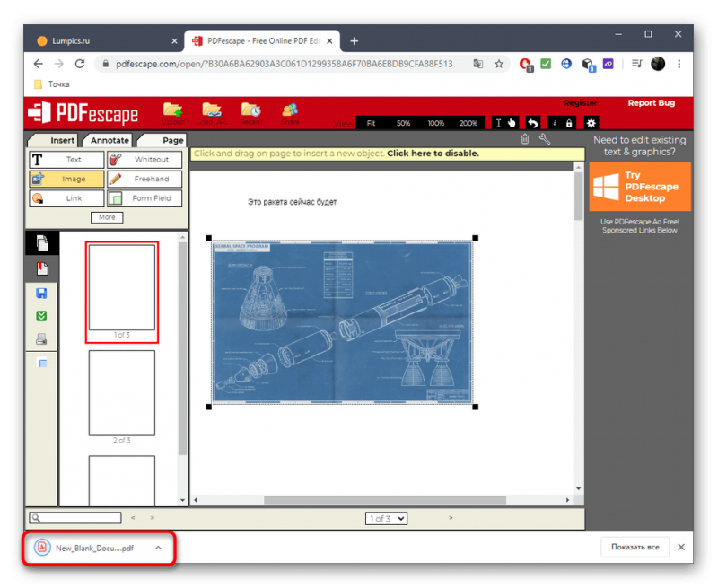Undo the last action with arrow icon
718x588 pixels.
tap(532, 123)
